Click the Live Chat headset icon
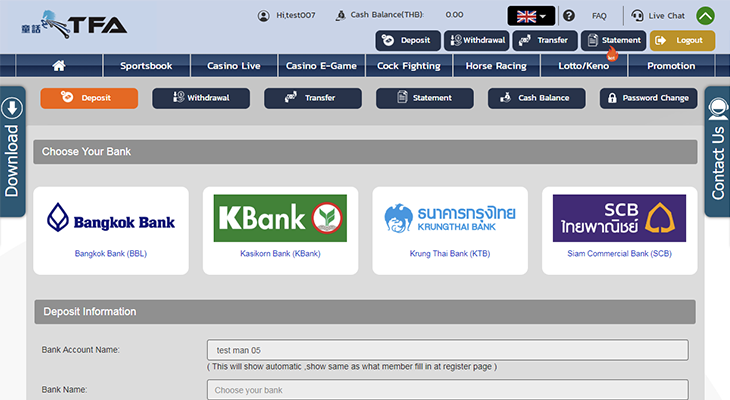Image resolution: width=730 pixels, height=400 pixels. coord(637,16)
